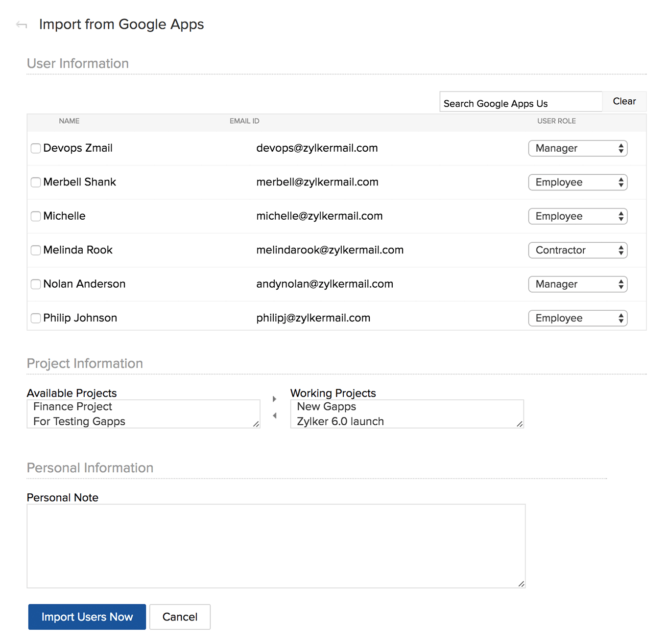
Task: Open the role dropdown for Devops Zmail
Action: tap(578, 148)
